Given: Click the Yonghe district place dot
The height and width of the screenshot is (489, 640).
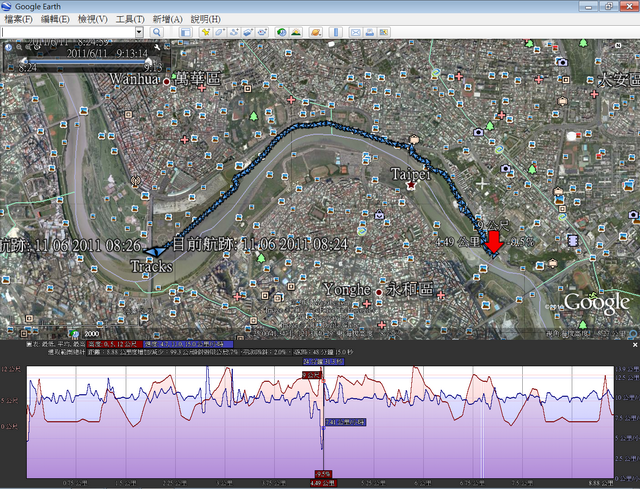Looking at the screenshot, I should pyautogui.click(x=379, y=292).
